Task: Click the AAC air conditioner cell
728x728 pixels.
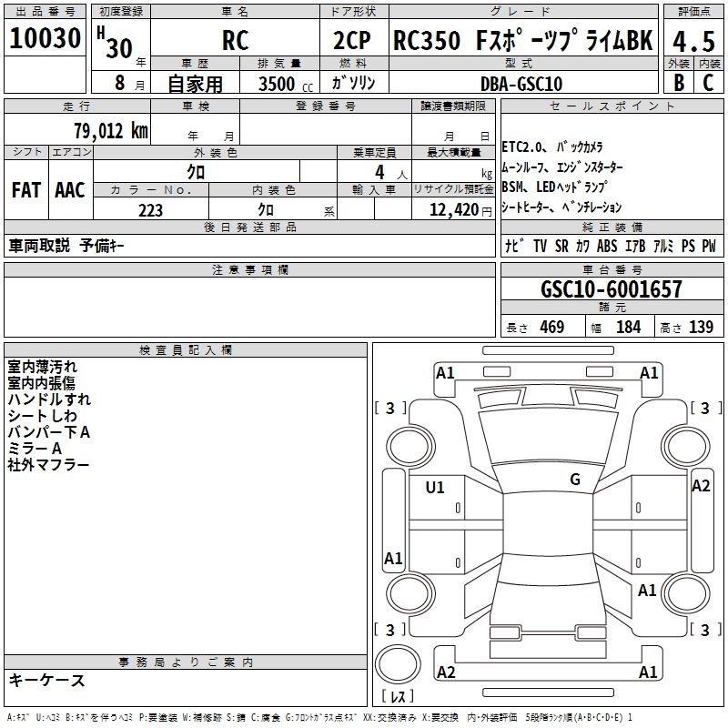Action: pyautogui.click(x=70, y=190)
